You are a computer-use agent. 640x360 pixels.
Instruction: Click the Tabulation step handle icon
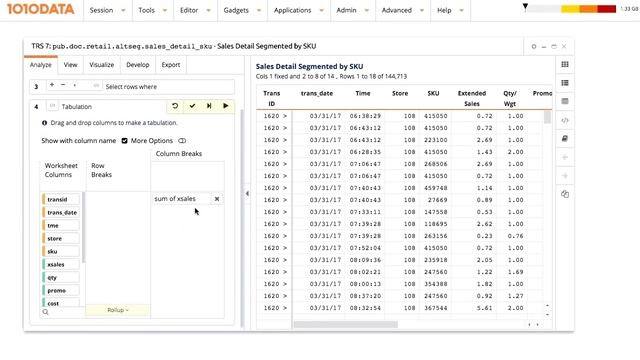(52, 106)
